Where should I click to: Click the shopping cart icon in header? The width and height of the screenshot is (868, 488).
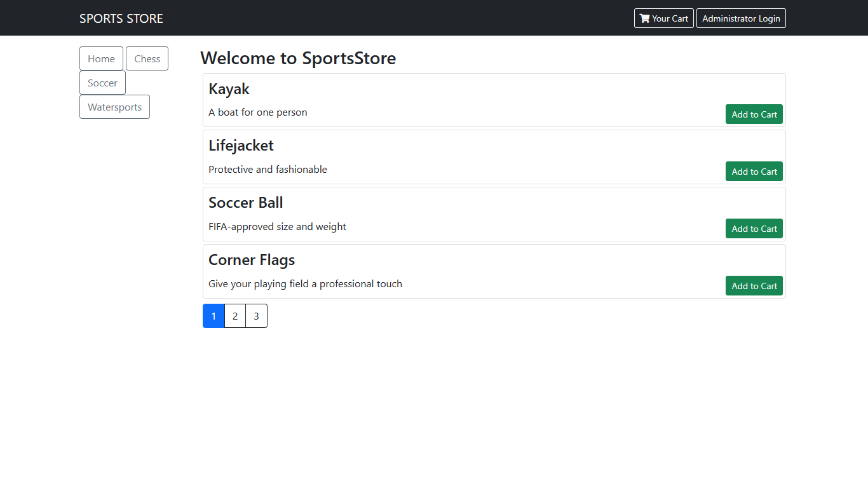click(645, 18)
